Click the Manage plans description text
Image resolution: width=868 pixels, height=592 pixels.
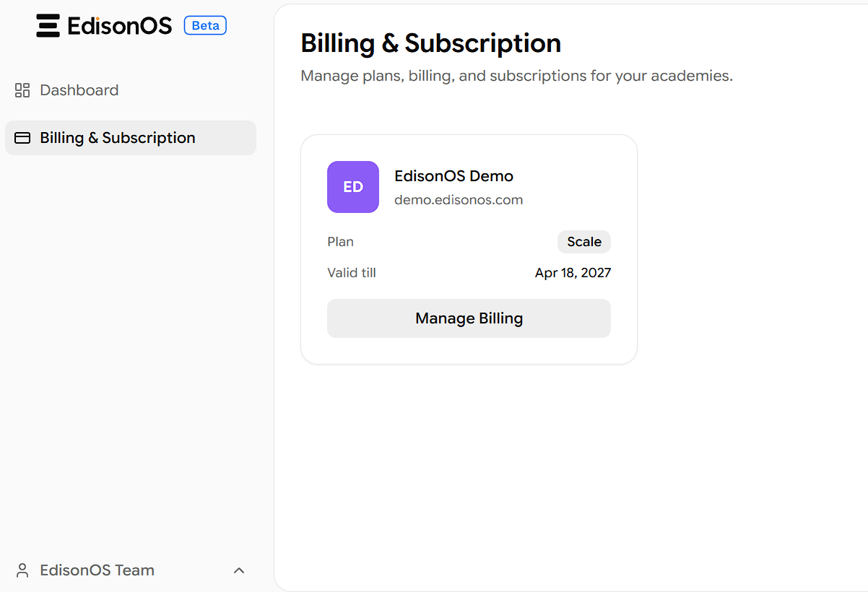516,76
